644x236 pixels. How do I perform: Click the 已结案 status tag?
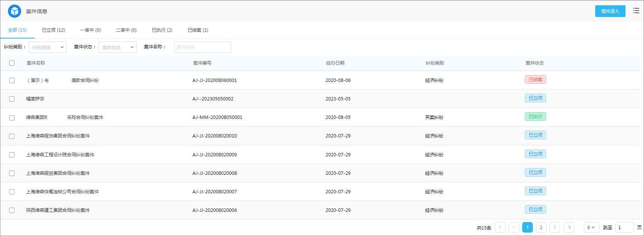pyautogui.click(x=535, y=80)
